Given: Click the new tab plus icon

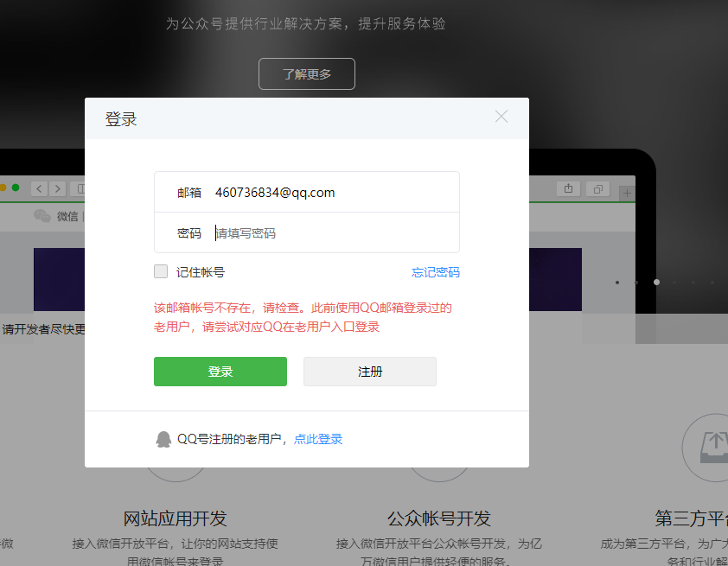Looking at the screenshot, I should click(x=627, y=193).
